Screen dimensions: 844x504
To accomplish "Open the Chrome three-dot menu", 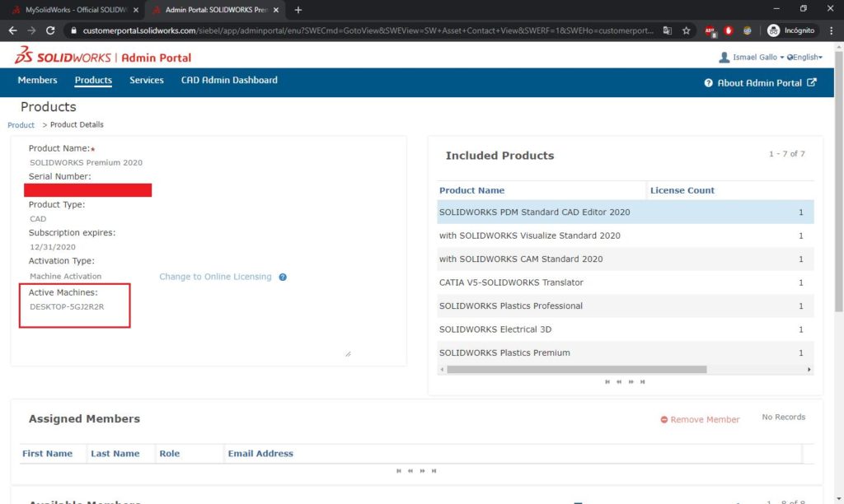I will pyautogui.click(x=832, y=30).
